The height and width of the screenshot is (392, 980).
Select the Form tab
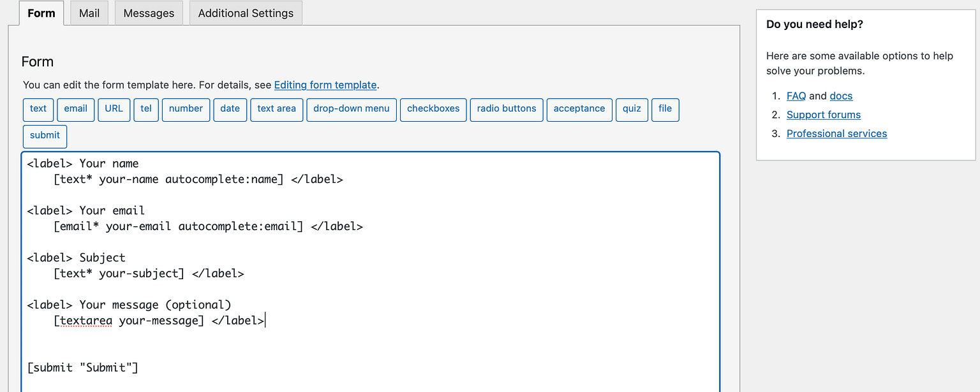41,13
